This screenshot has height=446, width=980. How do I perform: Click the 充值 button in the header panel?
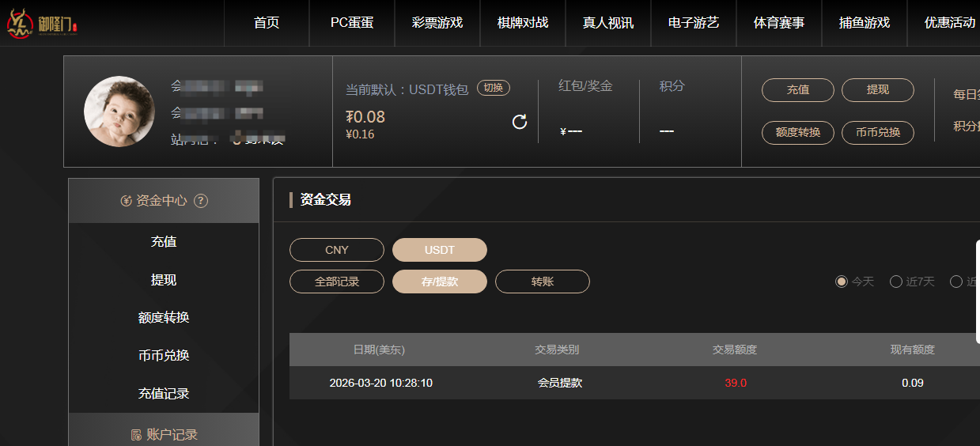(x=798, y=90)
